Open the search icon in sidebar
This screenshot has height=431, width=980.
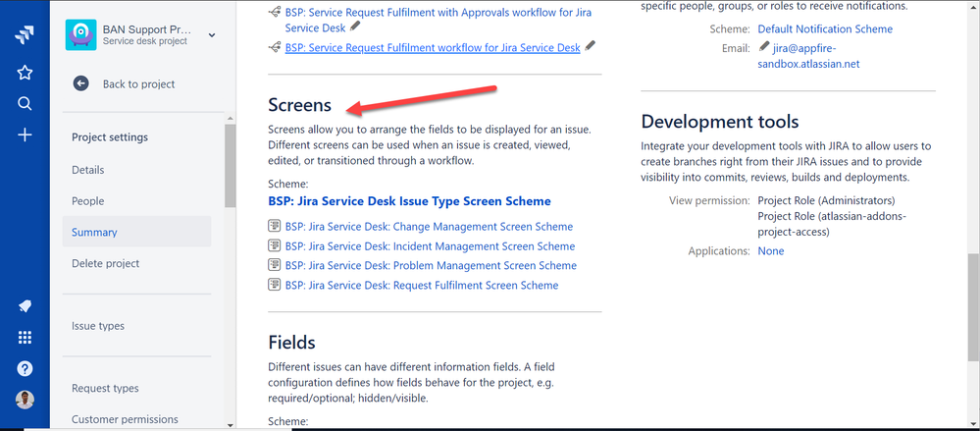tap(25, 103)
